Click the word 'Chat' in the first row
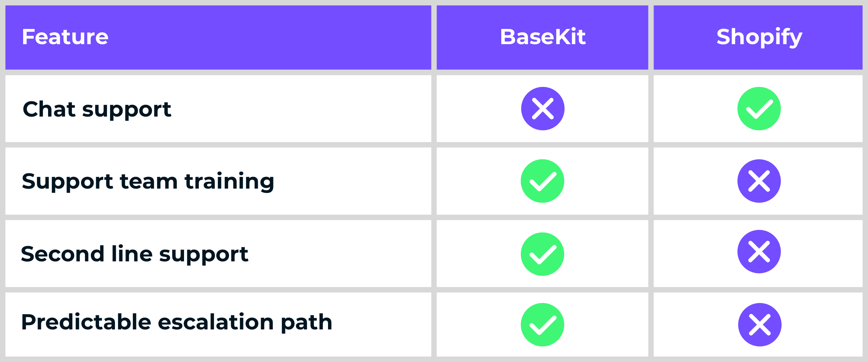The image size is (868, 362). [x=49, y=109]
